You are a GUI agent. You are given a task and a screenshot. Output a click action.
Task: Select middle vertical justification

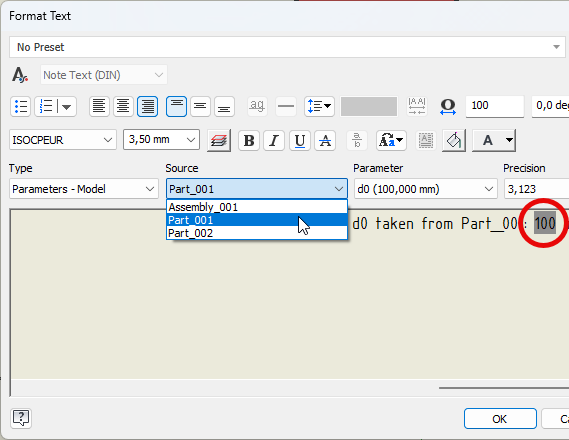click(200, 107)
